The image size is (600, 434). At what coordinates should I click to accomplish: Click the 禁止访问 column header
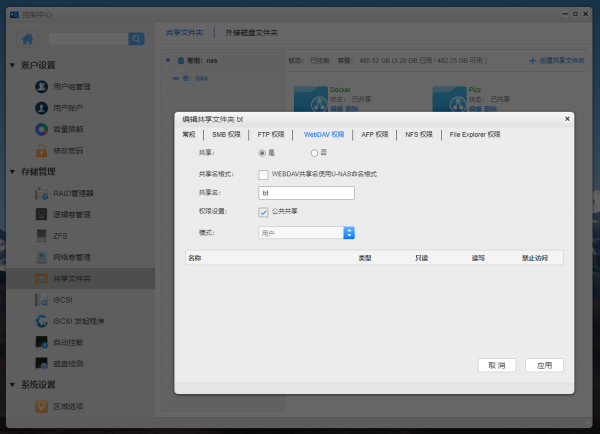pos(535,258)
